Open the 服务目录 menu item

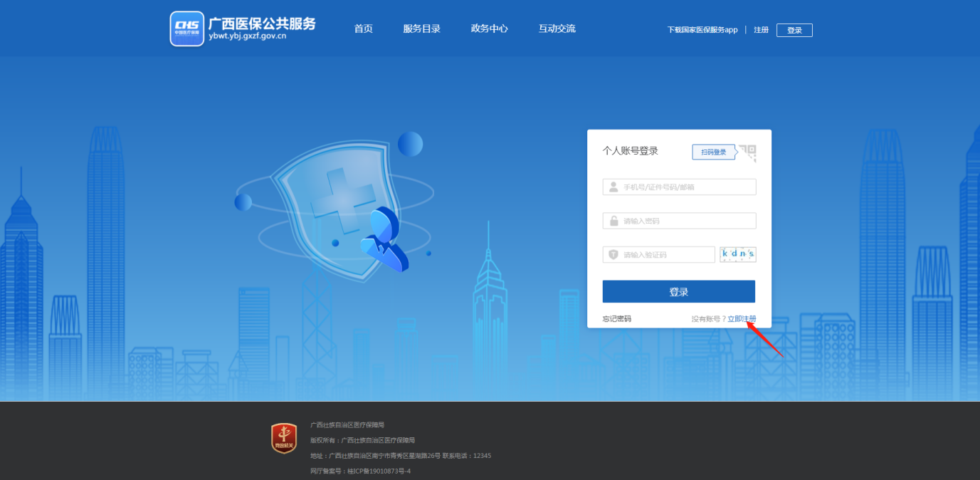(421, 29)
